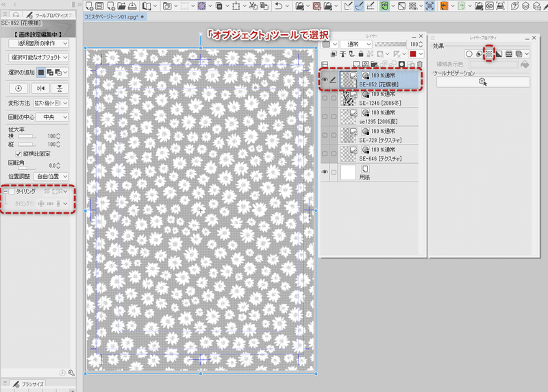548x392 pixels.
Task: Select the Tone effect icon in Layer Property
Action: 489,53
